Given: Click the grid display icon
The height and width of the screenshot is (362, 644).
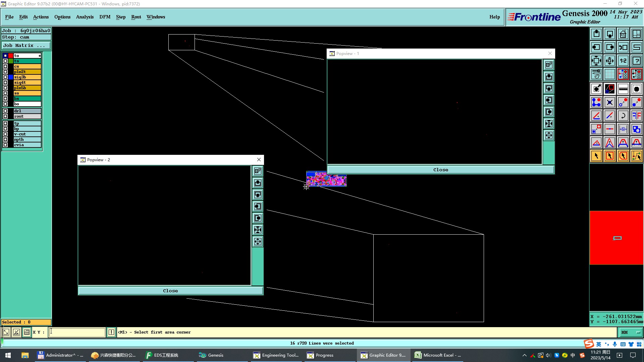Looking at the screenshot, I should [x=609, y=74].
